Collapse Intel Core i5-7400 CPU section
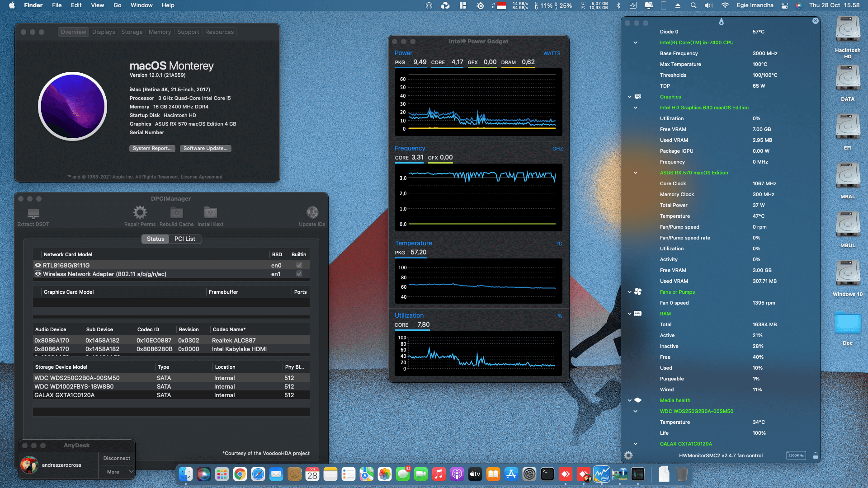The width and height of the screenshot is (868, 488). [635, 42]
